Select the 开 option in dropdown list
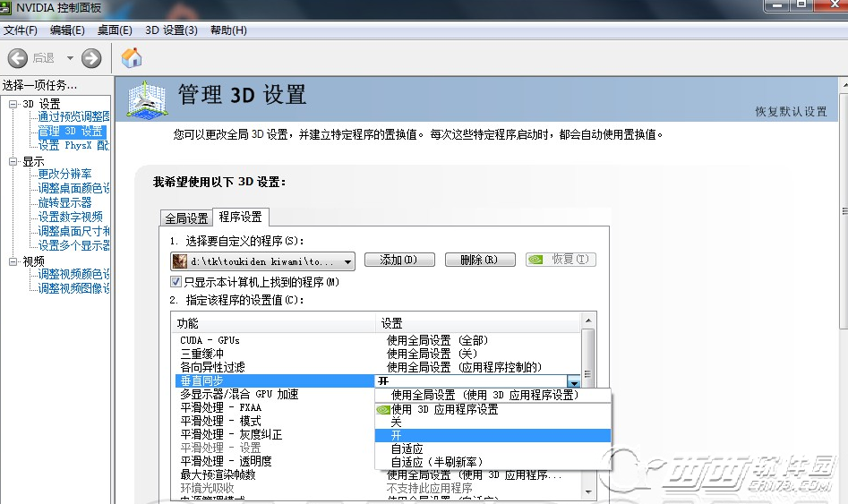 point(493,435)
